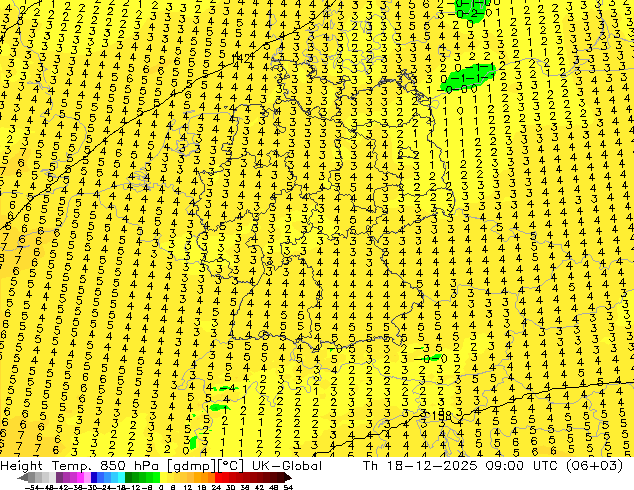Click the "54" legend tick value at scale end
Viewport: 634px width, 490px height.
288,487
